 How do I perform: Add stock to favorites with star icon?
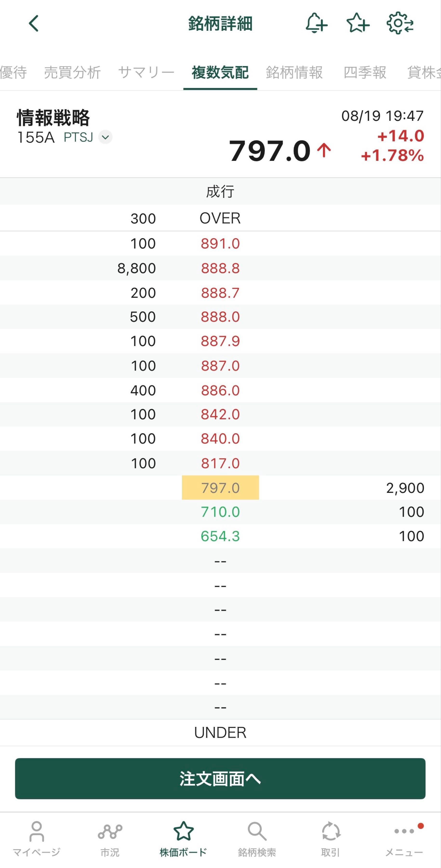[358, 23]
